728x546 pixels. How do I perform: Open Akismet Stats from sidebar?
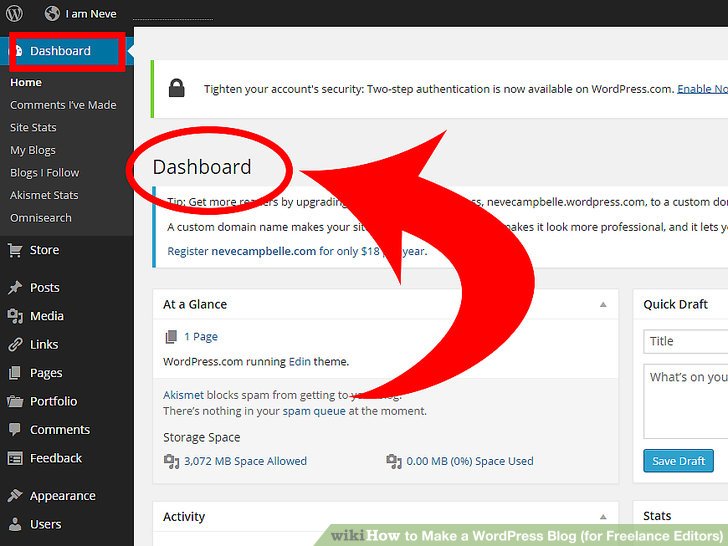[44, 195]
